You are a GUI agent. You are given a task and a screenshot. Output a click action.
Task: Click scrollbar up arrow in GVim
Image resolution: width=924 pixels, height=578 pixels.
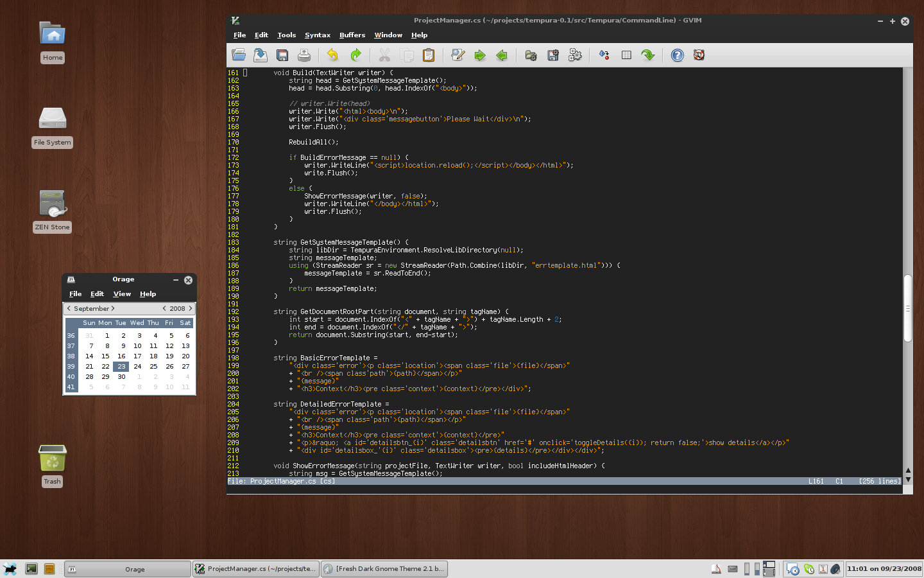pos(908,471)
